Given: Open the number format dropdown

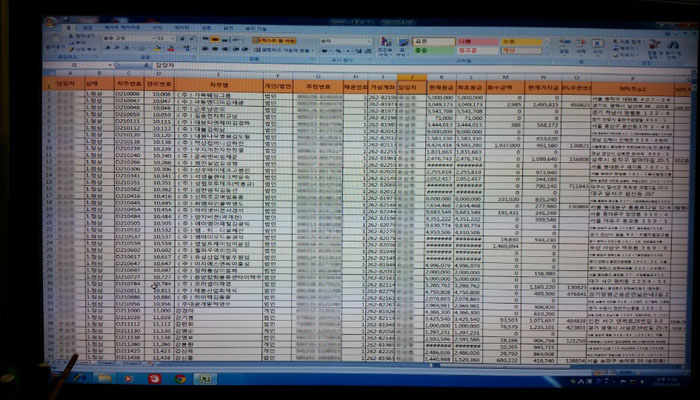Looking at the screenshot, I should coord(369,41).
